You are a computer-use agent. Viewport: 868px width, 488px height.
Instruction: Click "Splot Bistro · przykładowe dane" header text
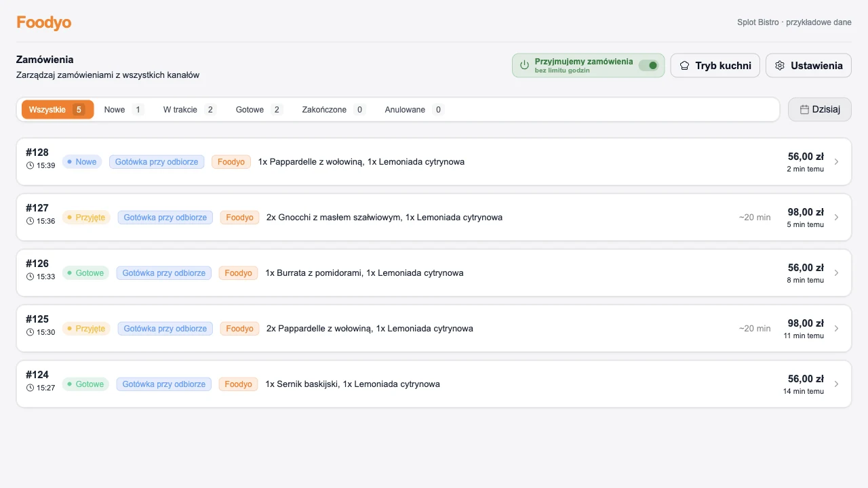794,22
